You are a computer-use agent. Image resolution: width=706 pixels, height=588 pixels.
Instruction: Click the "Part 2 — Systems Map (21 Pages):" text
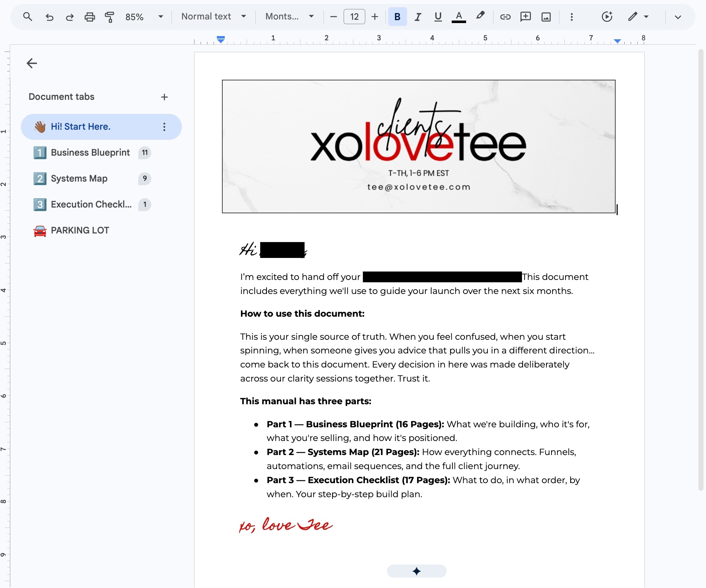[343, 452]
